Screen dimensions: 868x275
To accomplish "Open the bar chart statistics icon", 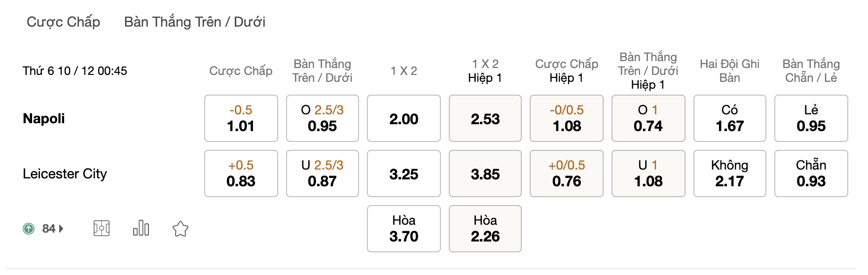I will tap(141, 228).
